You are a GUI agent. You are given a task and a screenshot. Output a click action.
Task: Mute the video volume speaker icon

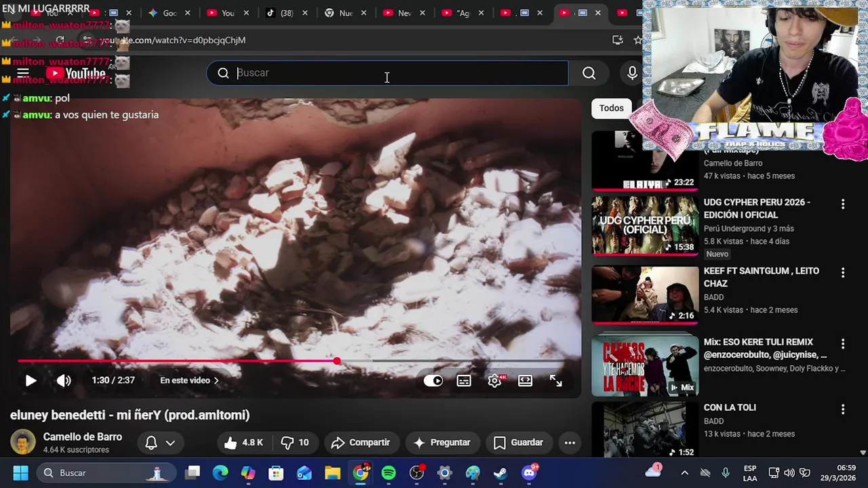[64, 381]
